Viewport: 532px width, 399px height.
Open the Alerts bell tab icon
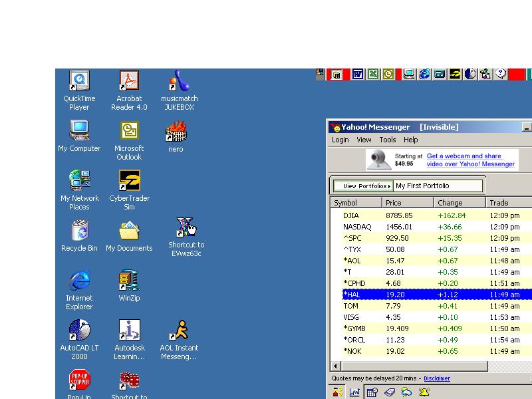pos(424,392)
